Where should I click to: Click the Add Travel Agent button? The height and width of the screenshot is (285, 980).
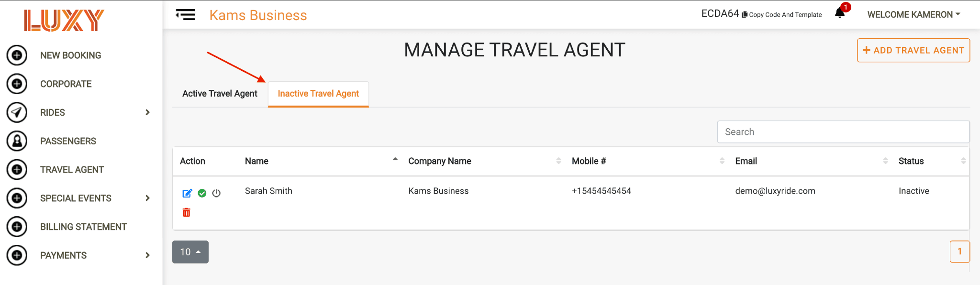click(913, 50)
